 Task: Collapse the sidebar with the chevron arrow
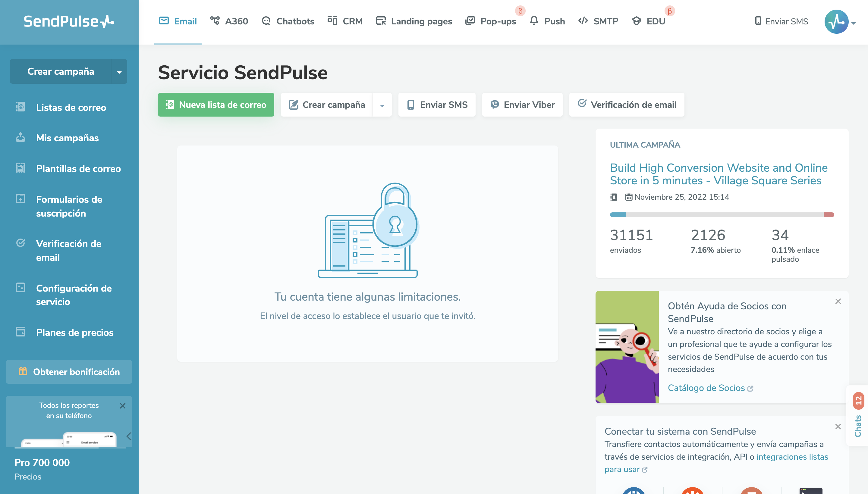click(x=129, y=436)
